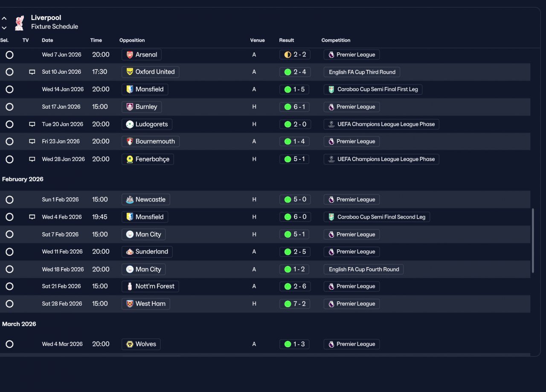Click the Liverpool club crest icon
The width and height of the screenshot is (546, 392).
tap(19, 23)
